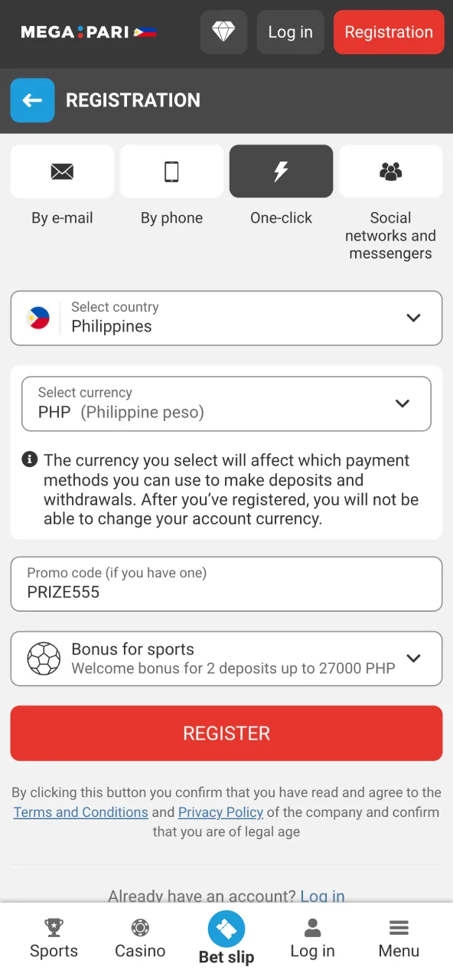
Task: Choose phone registration icon
Action: pyautogui.click(x=171, y=171)
